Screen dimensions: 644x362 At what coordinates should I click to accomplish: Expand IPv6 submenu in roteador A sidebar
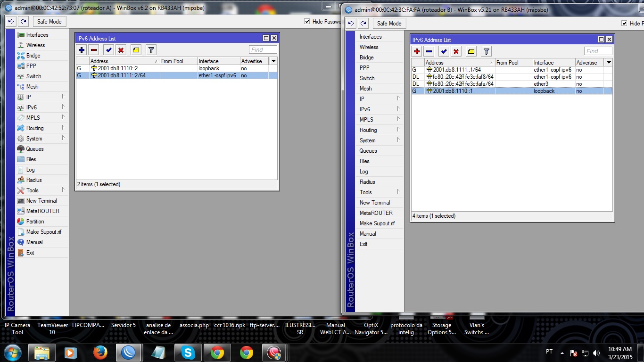(42, 107)
